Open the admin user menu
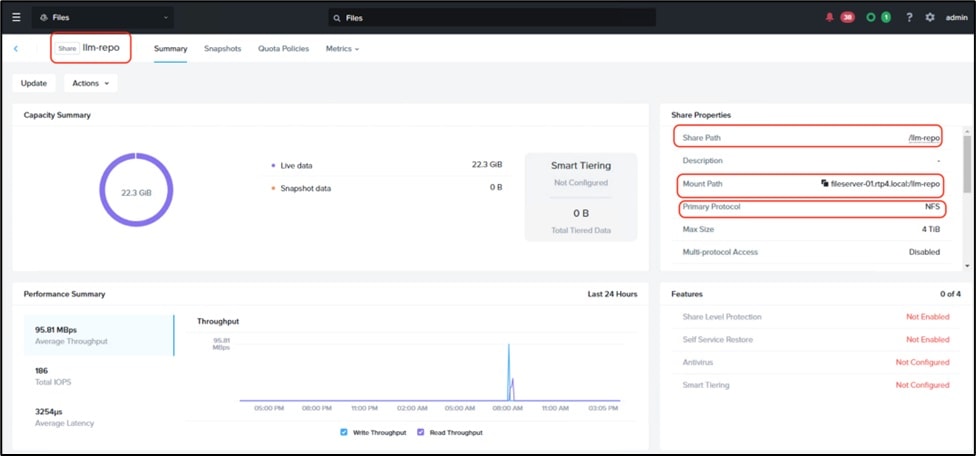976x456 pixels. 956,17
